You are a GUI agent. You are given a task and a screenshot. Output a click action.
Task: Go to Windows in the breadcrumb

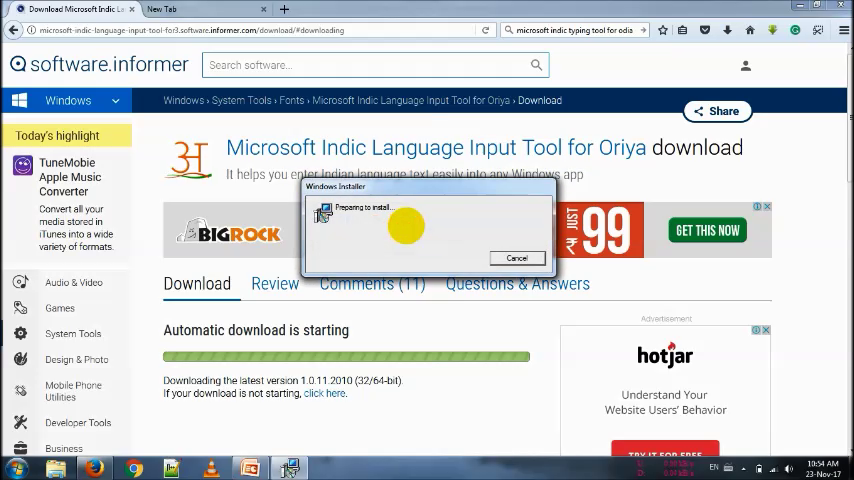click(184, 100)
